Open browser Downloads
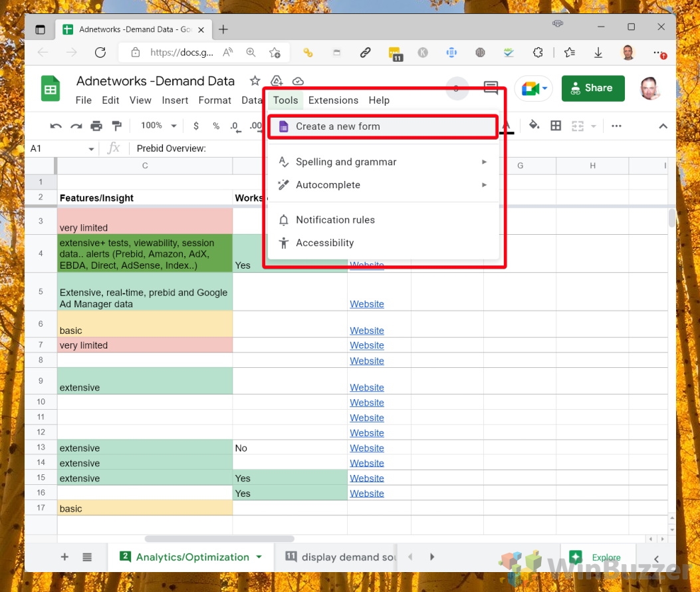 (598, 53)
